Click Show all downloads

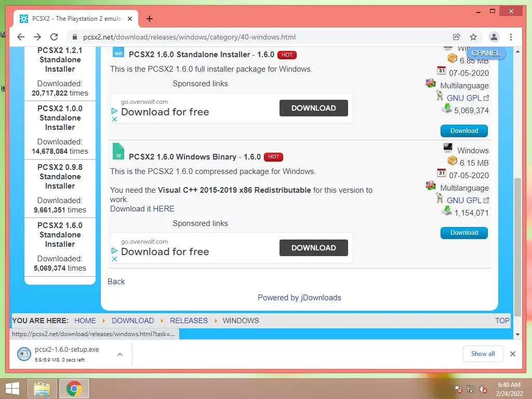[x=483, y=354]
